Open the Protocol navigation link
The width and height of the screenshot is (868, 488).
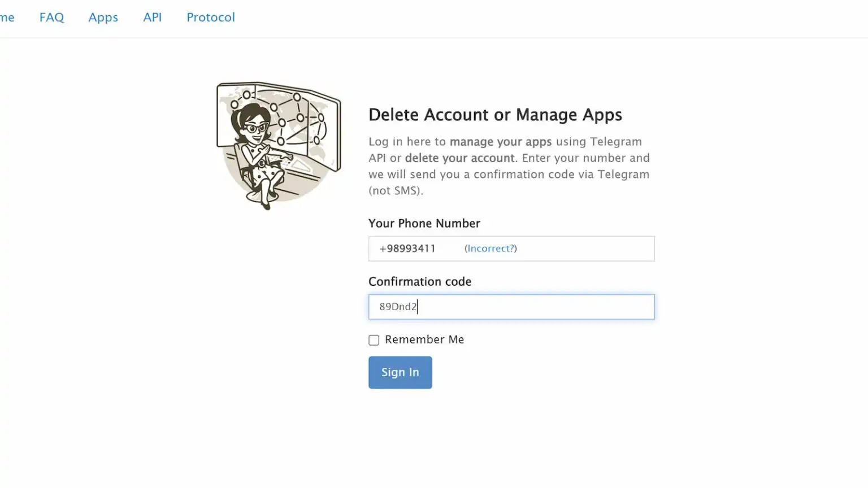pyautogui.click(x=211, y=18)
